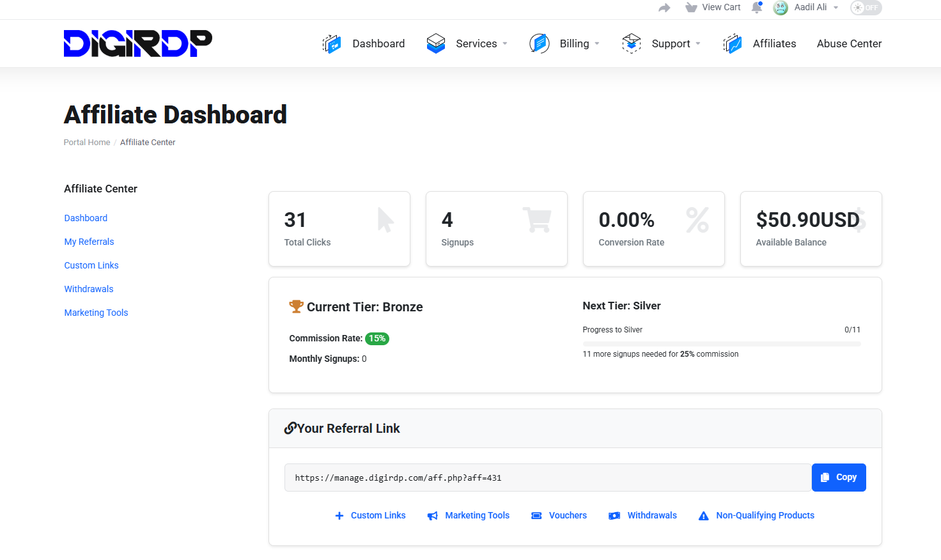Screen dimensions: 941x560
Task: Open Withdrawals in the sidebar
Action: [x=89, y=289]
